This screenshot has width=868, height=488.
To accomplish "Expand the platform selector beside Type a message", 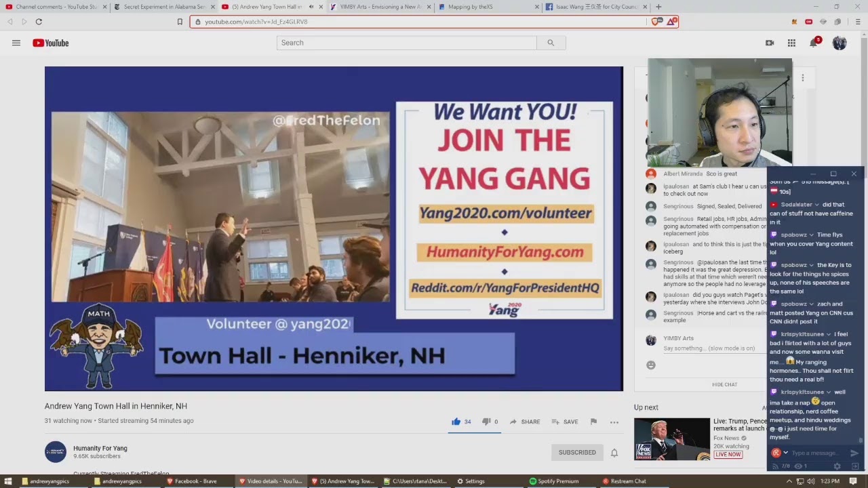I will click(x=786, y=453).
